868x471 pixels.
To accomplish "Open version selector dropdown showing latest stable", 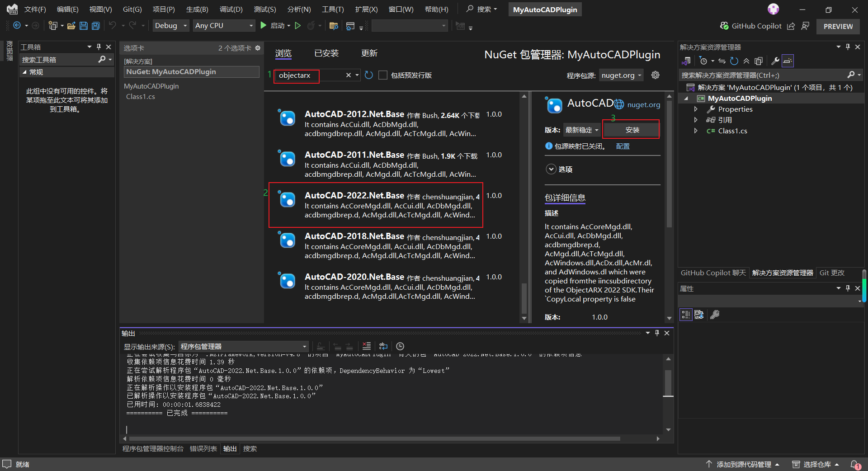I will [x=582, y=130].
